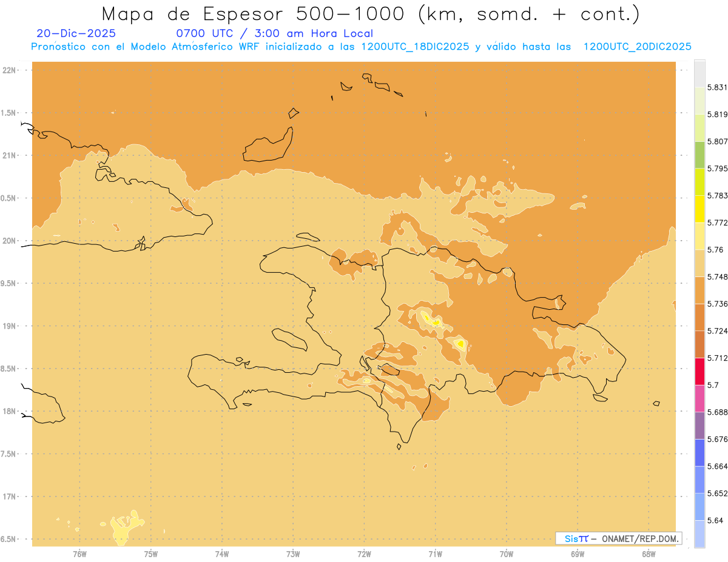Click the purple legend swatch between 5.676 and 5.688
This screenshot has height=562, width=728.
699,426
